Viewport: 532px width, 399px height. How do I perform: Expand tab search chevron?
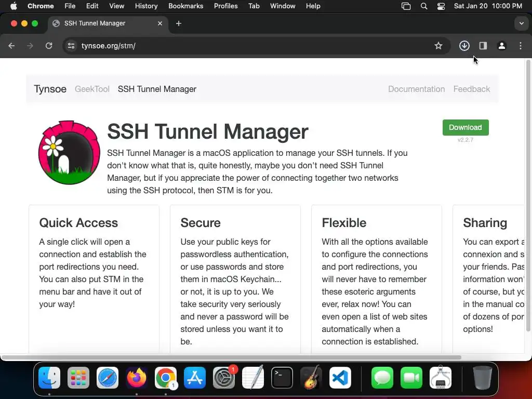(522, 23)
